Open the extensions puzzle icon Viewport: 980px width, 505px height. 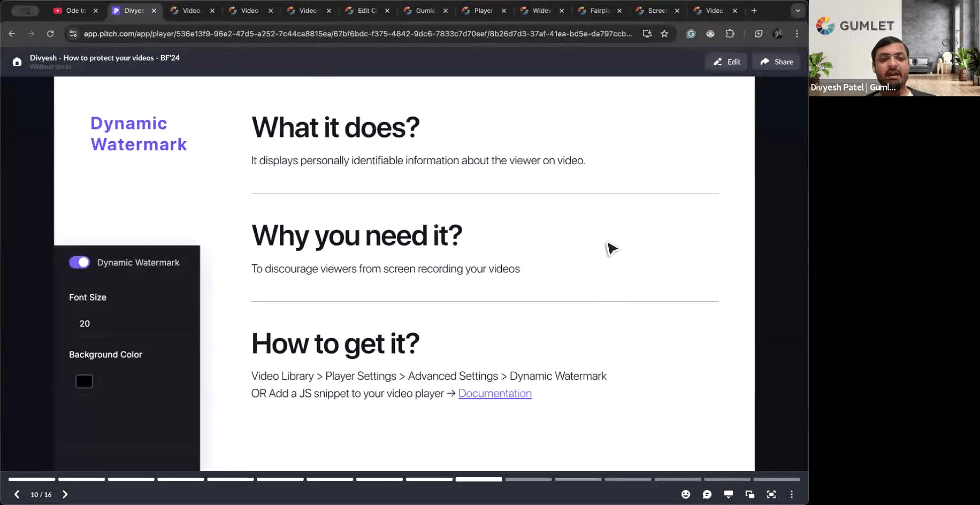(730, 34)
